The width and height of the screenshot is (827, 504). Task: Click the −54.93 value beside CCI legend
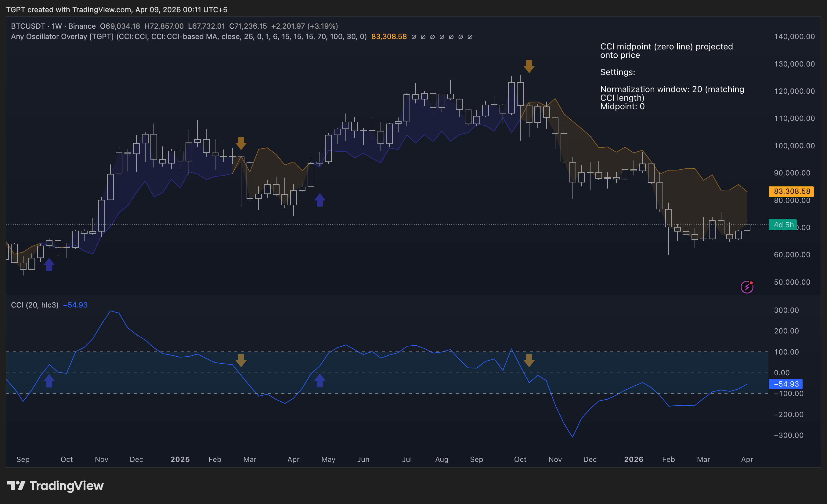tap(75, 305)
